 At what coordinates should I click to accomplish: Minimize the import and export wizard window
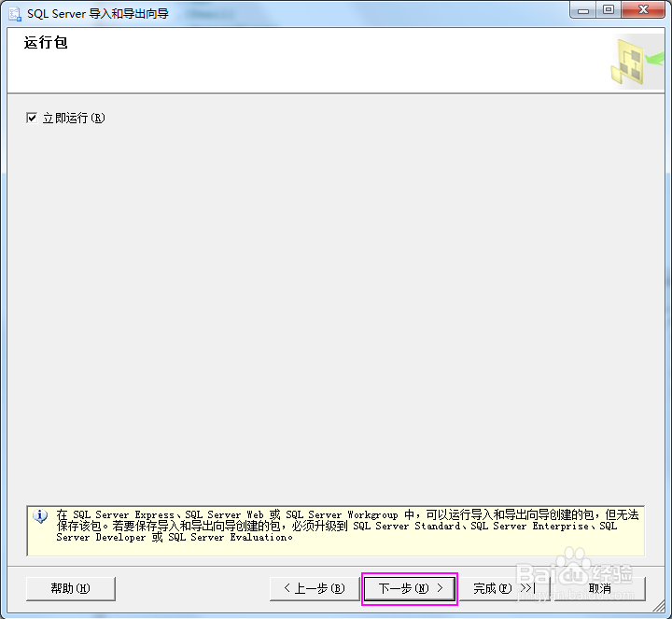pos(582,10)
